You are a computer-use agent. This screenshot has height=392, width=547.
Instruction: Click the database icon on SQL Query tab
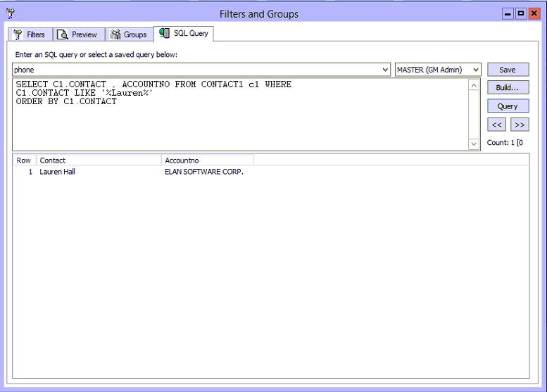[165, 34]
